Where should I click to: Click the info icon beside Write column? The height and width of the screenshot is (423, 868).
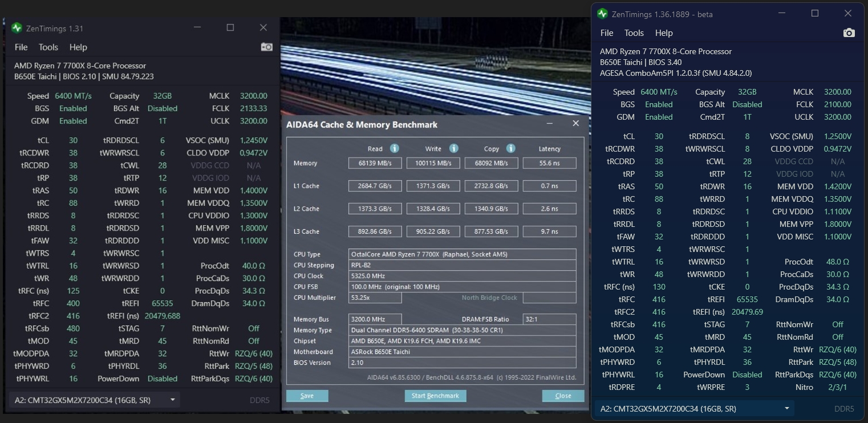[453, 148]
